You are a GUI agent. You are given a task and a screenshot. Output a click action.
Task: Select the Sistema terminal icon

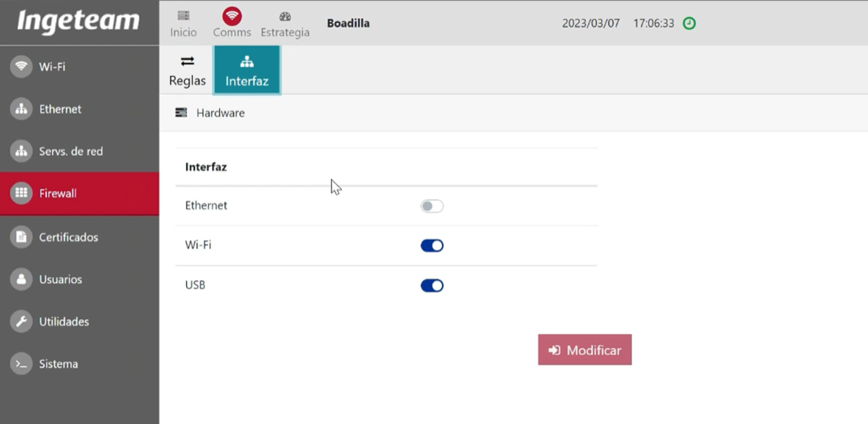click(x=22, y=364)
